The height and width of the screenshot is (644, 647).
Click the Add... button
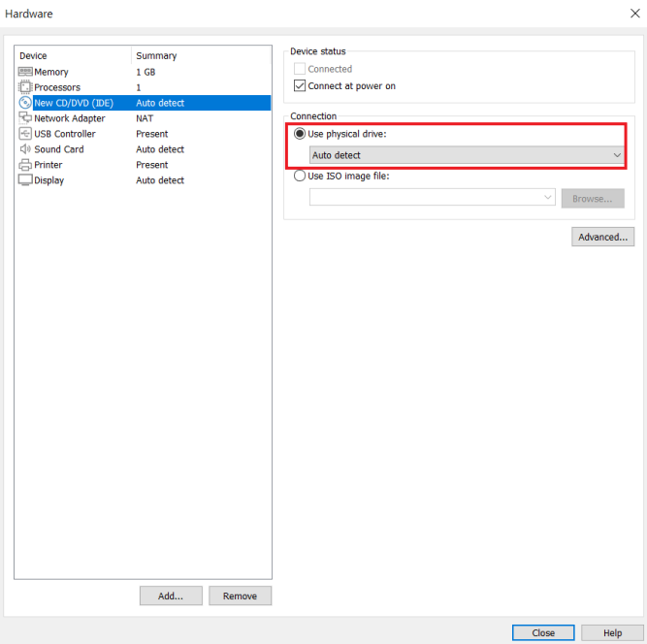click(171, 596)
